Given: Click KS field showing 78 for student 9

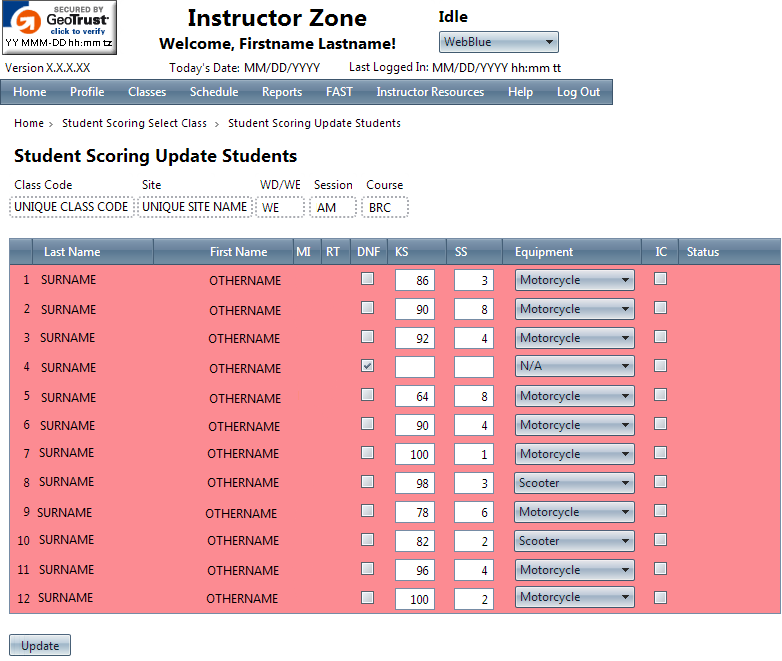Looking at the screenshot, I should coord(415,512).
